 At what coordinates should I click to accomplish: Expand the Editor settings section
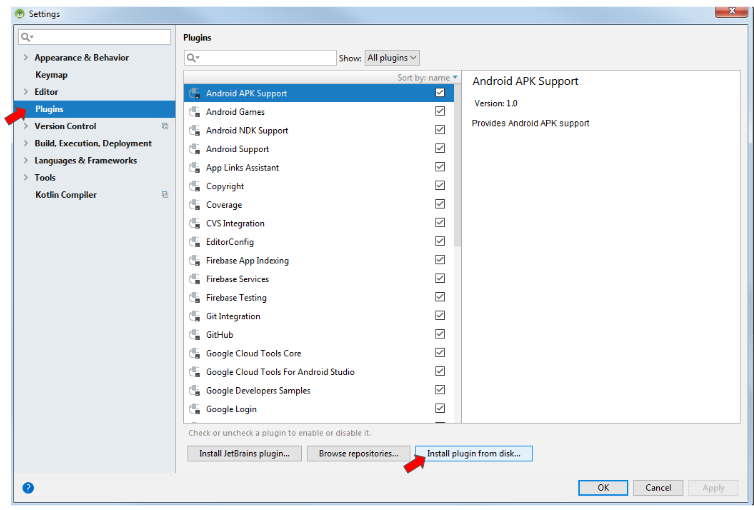point(25,91)
